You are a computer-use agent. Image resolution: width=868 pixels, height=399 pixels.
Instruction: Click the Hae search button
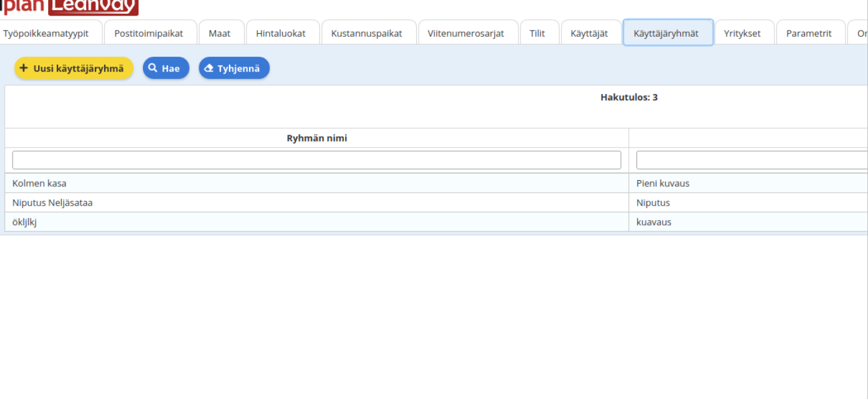pyautogui.click(x=166, y=68)
